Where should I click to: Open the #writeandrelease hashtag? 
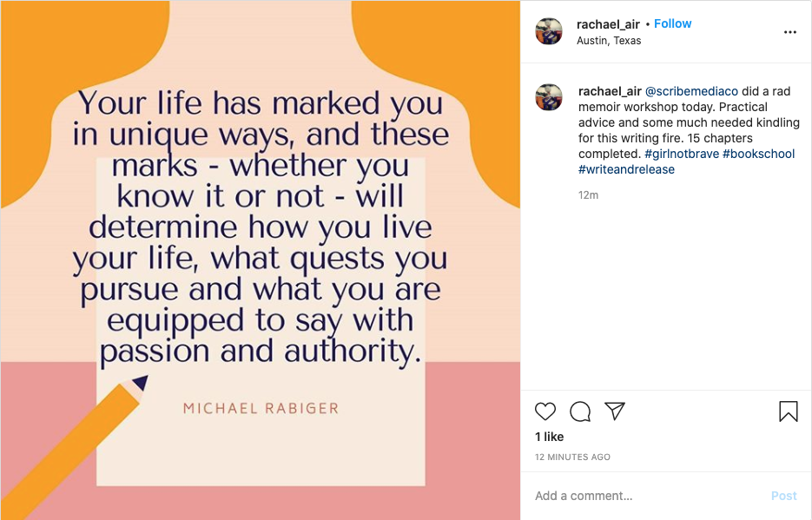pos(626,169)
